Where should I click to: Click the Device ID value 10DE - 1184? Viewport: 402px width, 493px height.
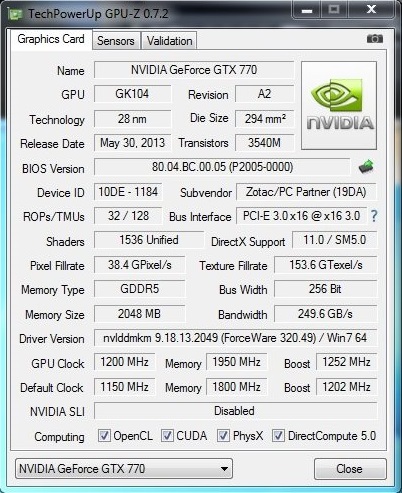pos(128,192)
